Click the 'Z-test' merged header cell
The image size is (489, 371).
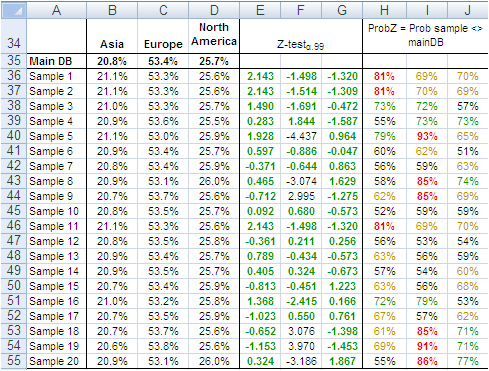pyautogui.click(x=301, y=36)
